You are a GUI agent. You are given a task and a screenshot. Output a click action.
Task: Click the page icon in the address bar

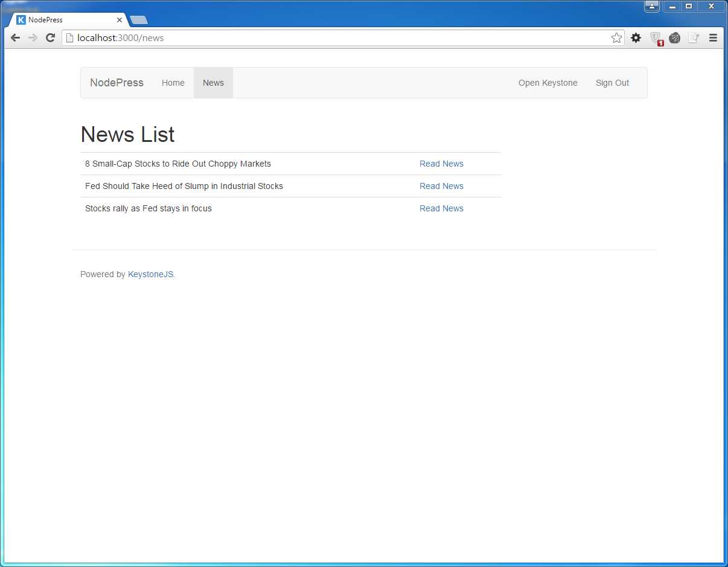pyautogui.click(x=69, y=37)
